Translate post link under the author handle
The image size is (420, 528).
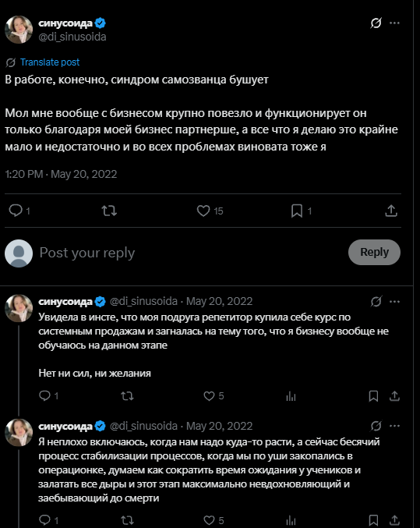tap(50, 62)
